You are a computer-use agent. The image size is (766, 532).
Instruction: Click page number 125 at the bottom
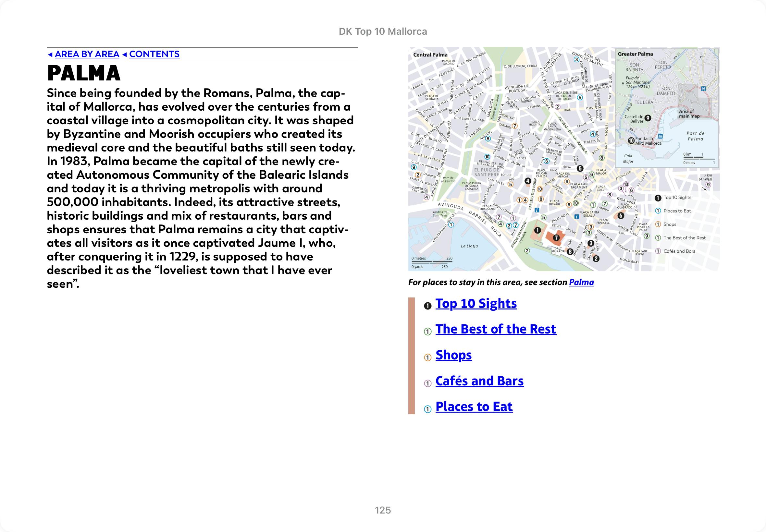point(383,510)
